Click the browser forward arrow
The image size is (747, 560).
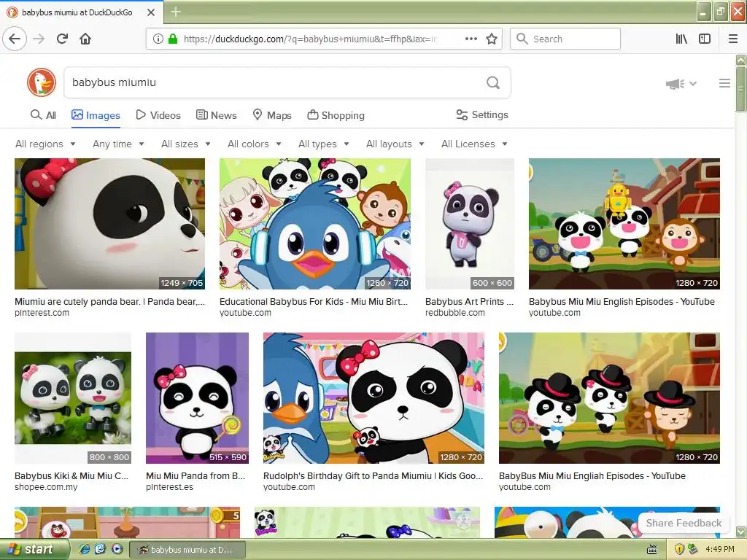point(39,39)
